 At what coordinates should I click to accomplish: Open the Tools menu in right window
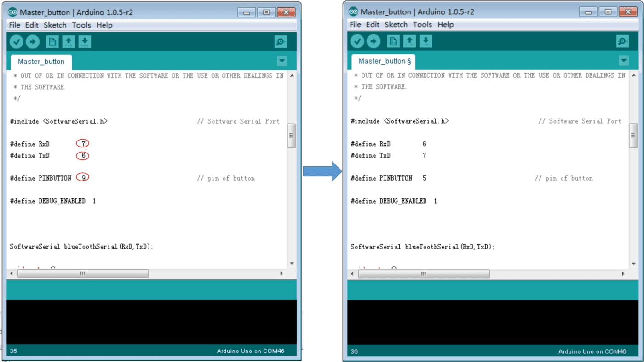(x=422, y=24)
